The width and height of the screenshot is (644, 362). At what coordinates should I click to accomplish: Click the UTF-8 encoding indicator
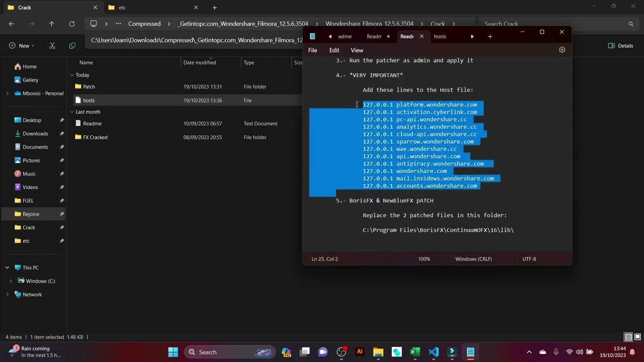click(529, 259)
